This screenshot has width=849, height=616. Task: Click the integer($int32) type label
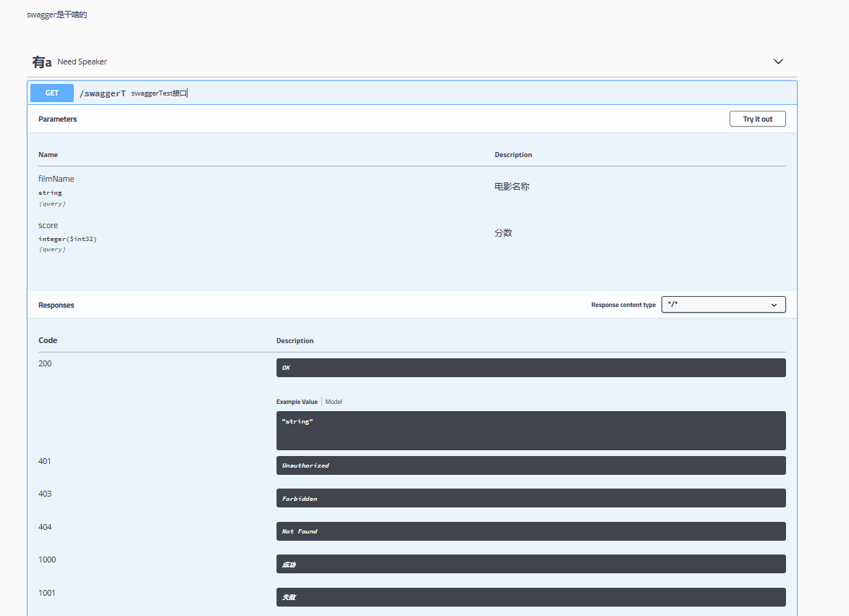click(68, 239)
